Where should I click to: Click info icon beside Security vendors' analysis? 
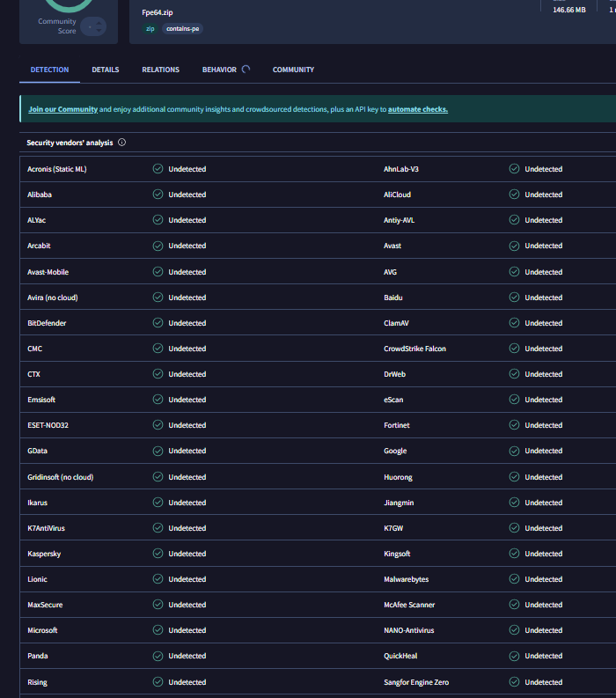[x=122, y=143]
